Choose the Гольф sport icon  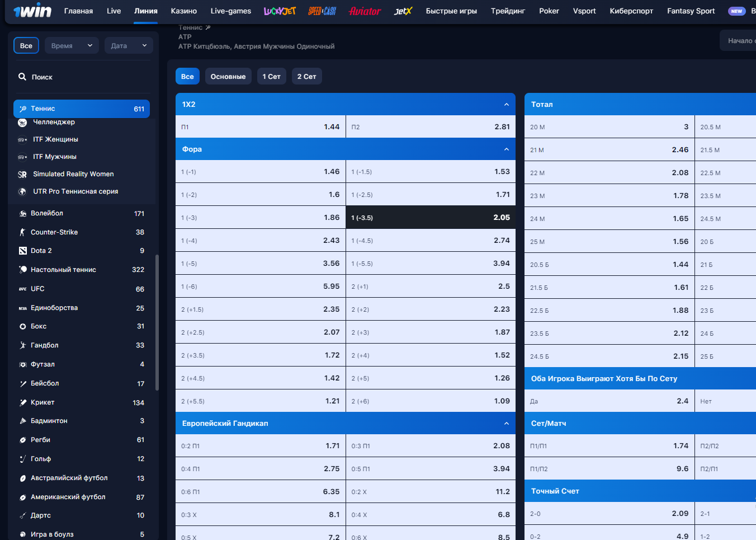(23, 459)
